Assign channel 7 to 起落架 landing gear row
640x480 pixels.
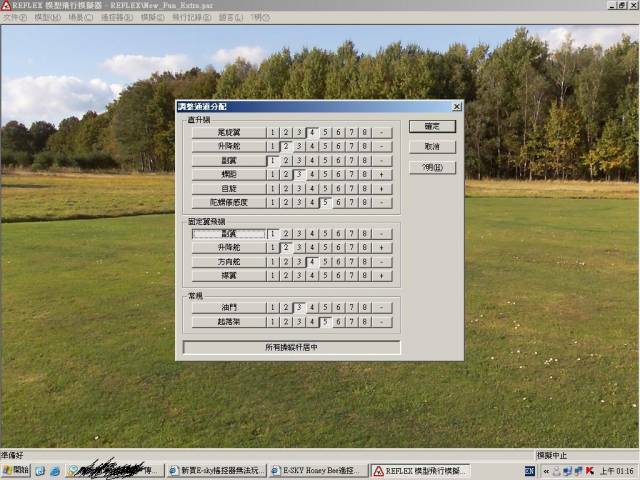point(351,322)
